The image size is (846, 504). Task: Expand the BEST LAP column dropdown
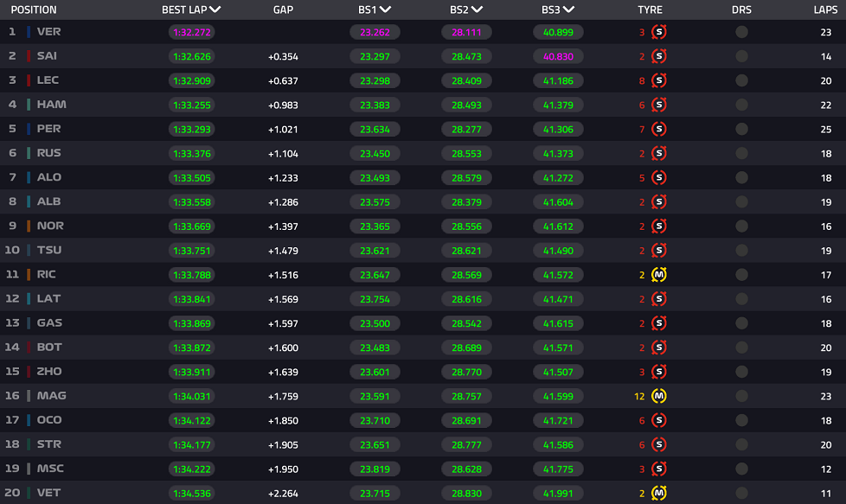click(215, 10)
